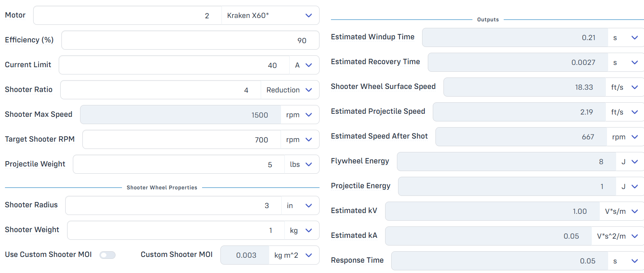Click the Estimated Windup Time unit chevron
The image size is (644, 273).
point(634,37)
